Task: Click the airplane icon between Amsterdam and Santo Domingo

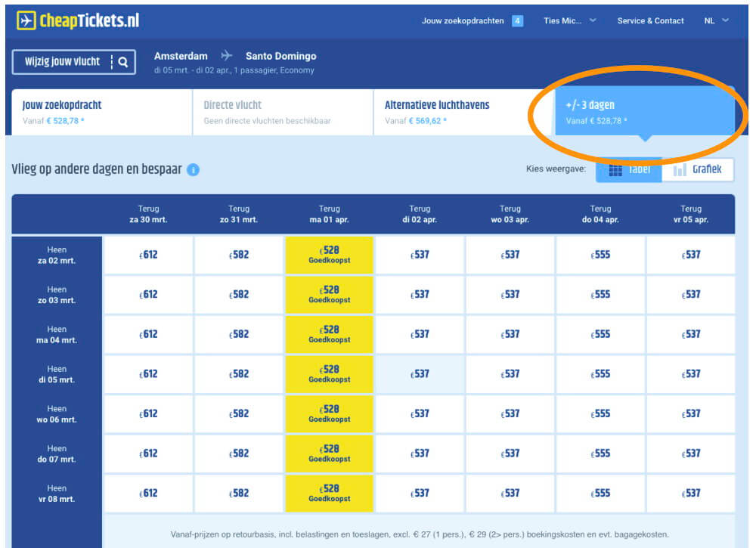Action: [226, 55]
